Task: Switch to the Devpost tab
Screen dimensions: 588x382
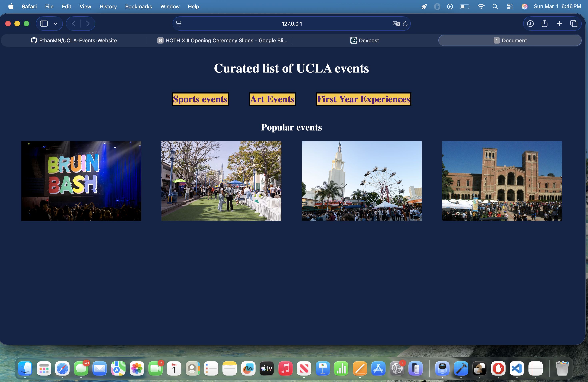Action: click(x=364, y=41)
